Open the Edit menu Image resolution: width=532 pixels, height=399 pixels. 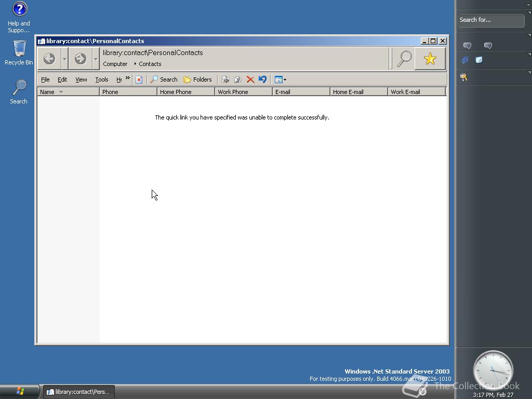pos(62,79)
